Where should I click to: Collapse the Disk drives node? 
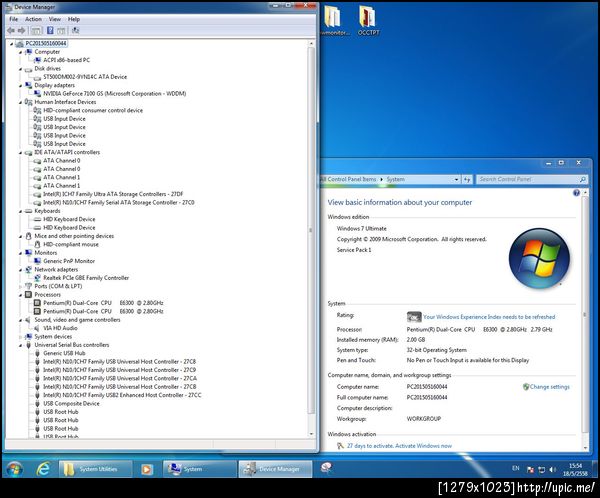click(x=20, y=69)
